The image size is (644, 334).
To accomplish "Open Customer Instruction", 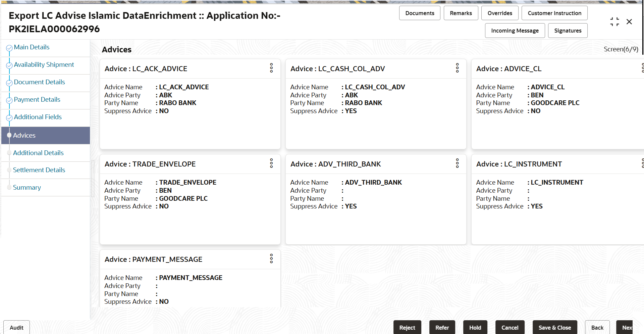I will pyautogui.click(x=554, y=13).
